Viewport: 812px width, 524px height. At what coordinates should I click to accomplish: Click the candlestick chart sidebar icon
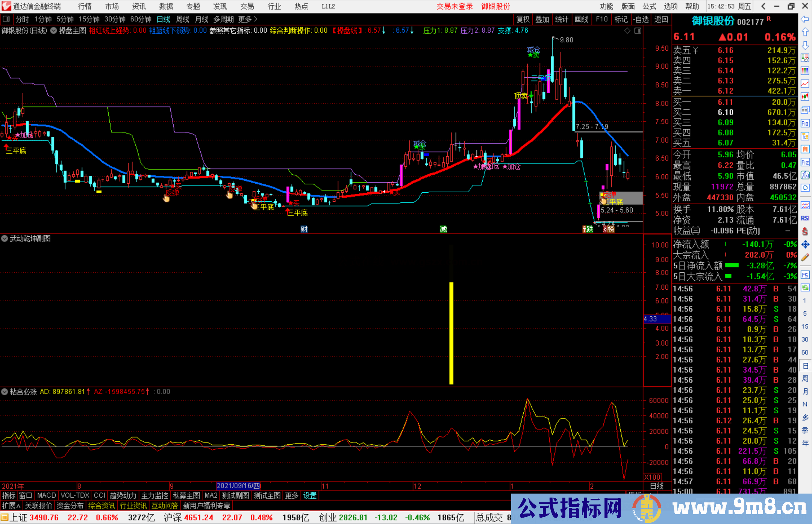click(805, 97)
